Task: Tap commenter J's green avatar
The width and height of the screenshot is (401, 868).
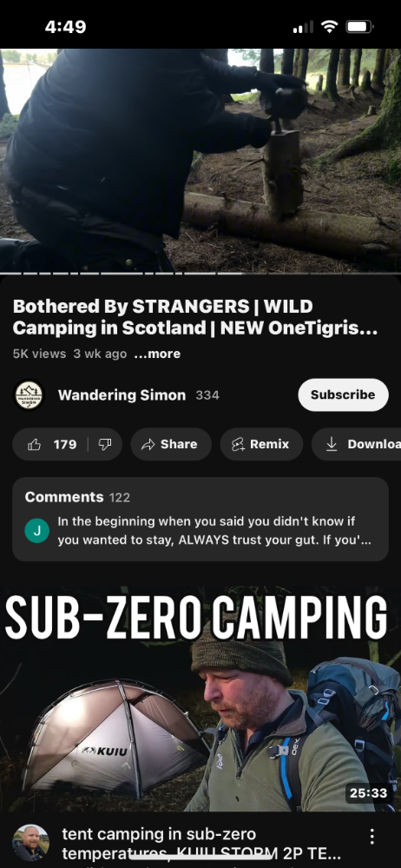Action: [x=37, y=531]
